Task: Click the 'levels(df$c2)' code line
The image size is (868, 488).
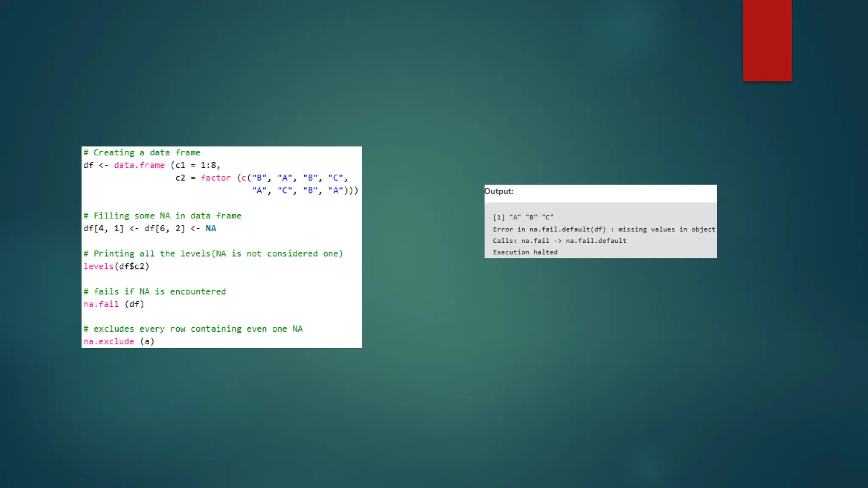Action: pos(117,266)
